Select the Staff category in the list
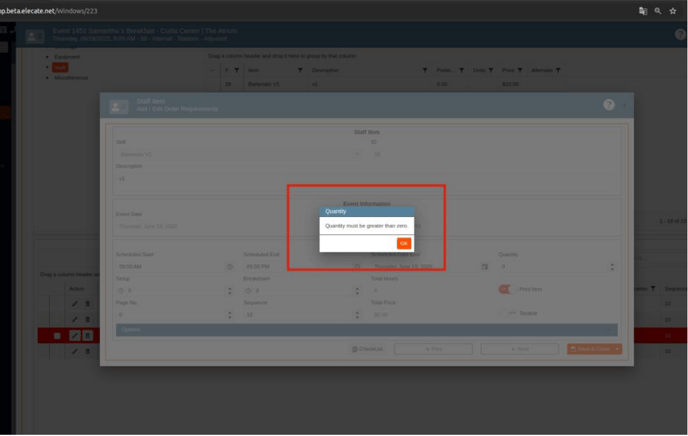This screenshot has width=688, height=436. coord(59,67)
